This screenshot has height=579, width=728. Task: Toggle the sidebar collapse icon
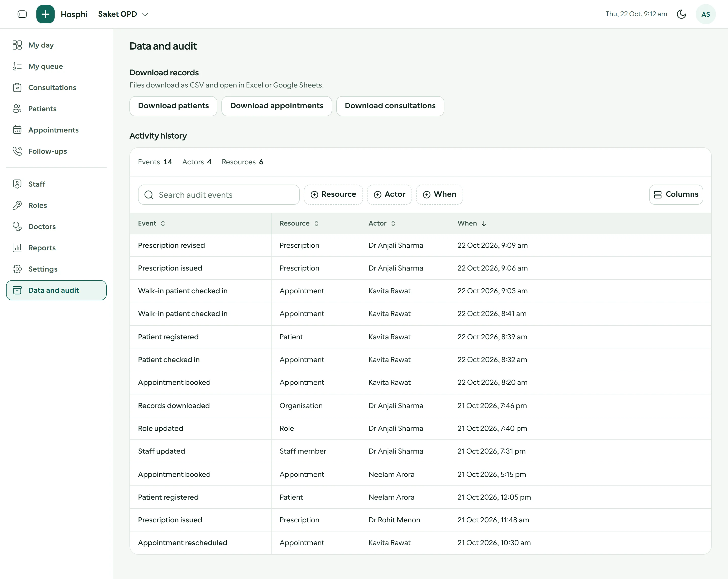click(22, 14)
